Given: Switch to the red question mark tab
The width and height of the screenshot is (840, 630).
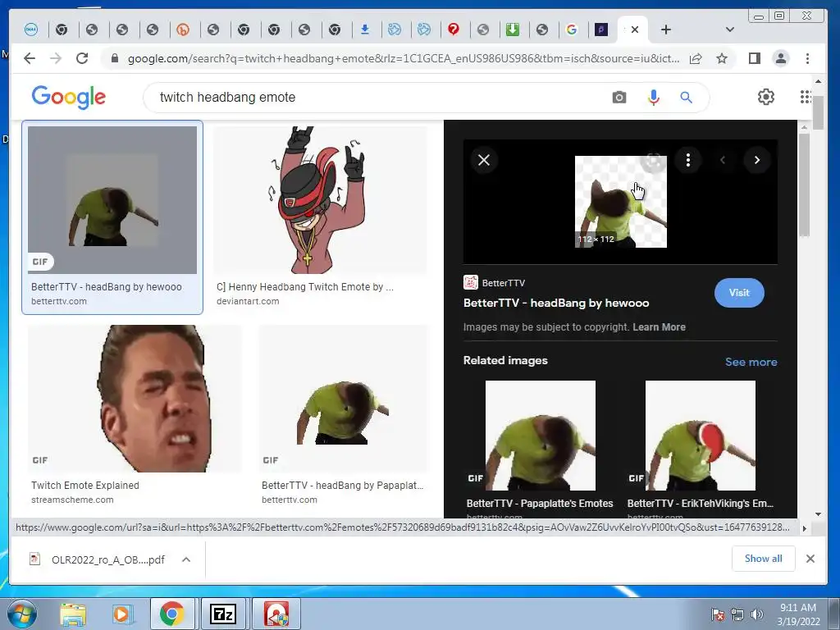Looking at the screenshot, I should pyautogui.click(x=453, y=30).
